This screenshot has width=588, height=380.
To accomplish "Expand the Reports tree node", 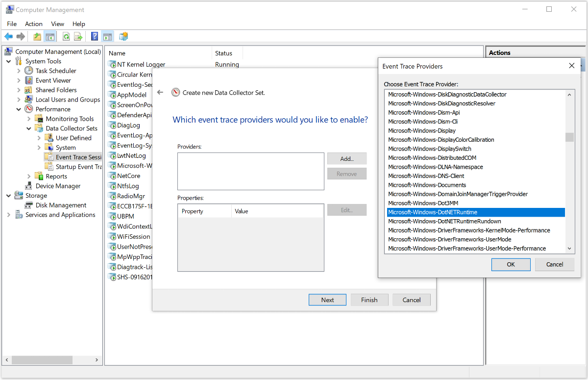I will (29, 177).
